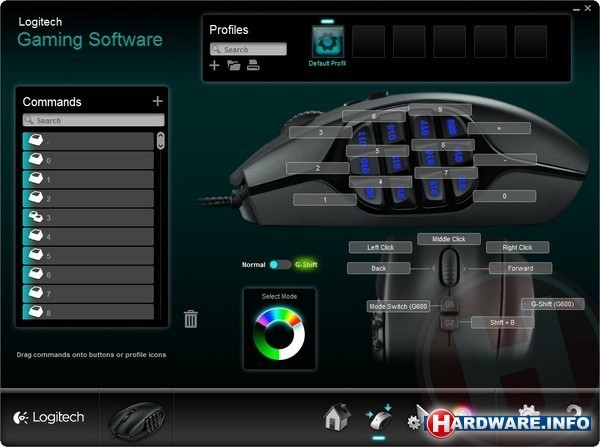Viewport: 600px width, 447px height.
Task: Minimize the Logitech Gaming Software window
Action: coord(576,9)
